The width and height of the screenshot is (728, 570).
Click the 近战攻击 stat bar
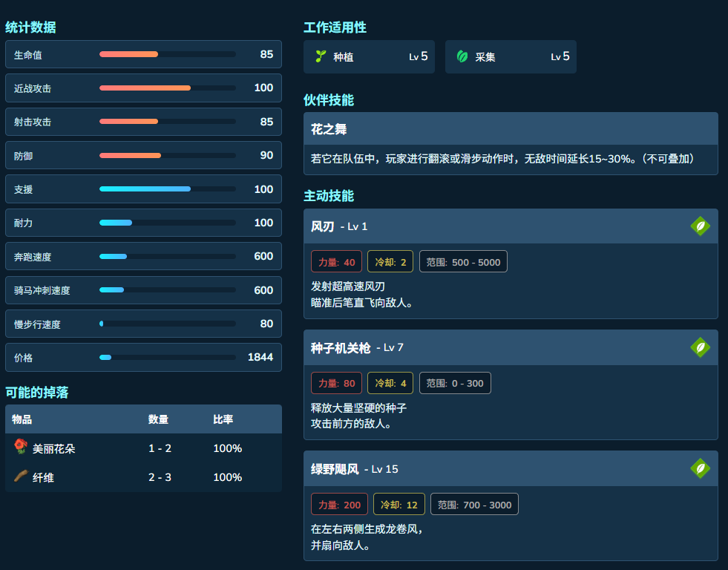pyautogui.click(x=168, y=88)
